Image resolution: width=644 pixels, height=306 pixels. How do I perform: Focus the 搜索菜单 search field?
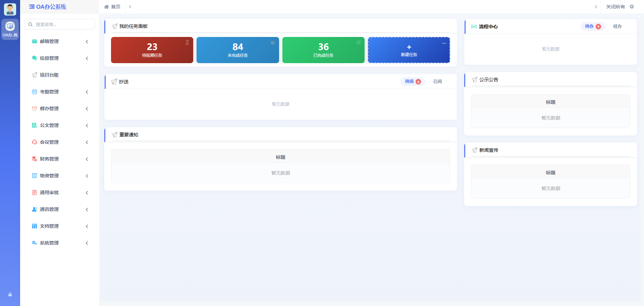click(x=59, y=24)
